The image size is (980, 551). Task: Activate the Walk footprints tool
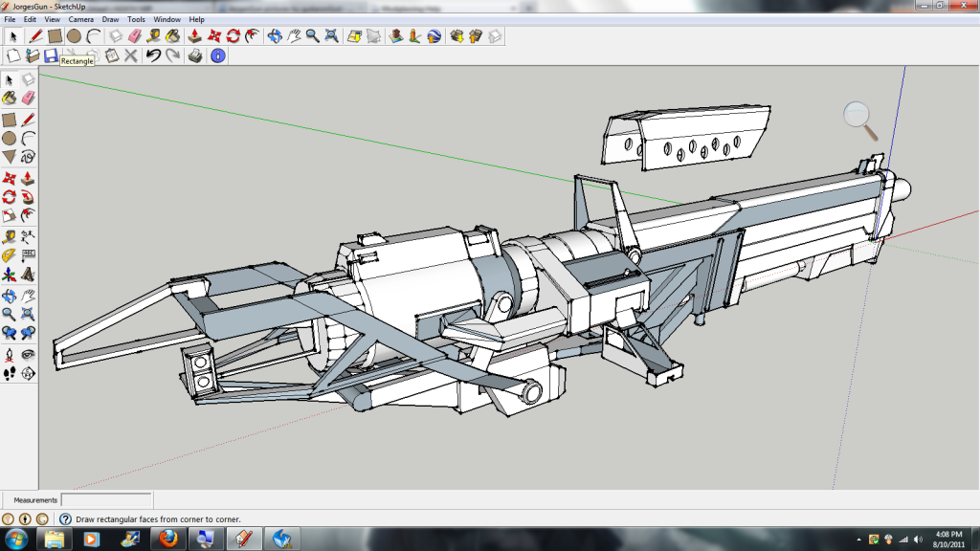(x=9, y=373)
